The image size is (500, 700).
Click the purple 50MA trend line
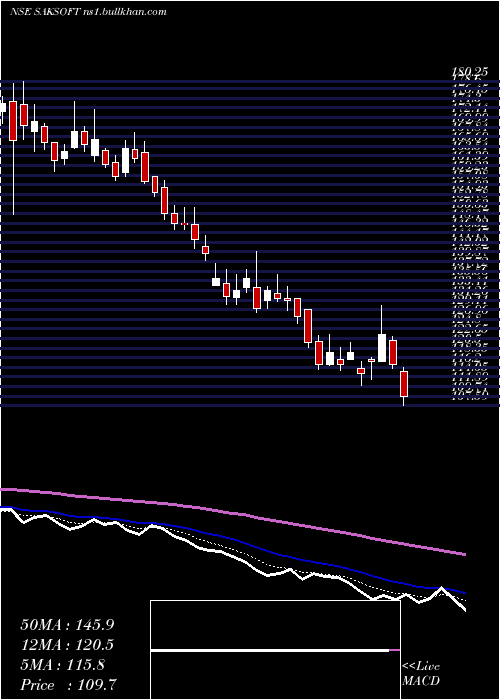point(232,512)
